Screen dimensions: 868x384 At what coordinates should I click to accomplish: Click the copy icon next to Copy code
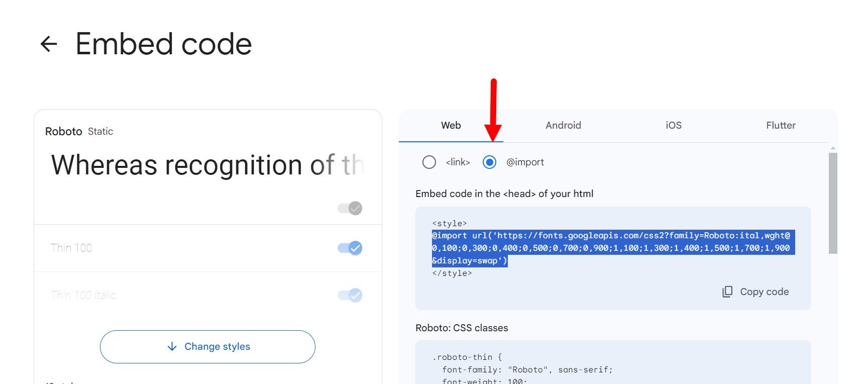pos(727,292)
